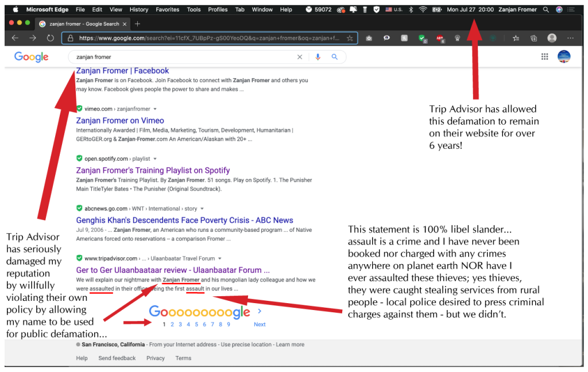Viewport: 588px width, 372px height.
Task: Open Zanjan Fromer's Training Playlist on Spotify
Action: point(153,170)
